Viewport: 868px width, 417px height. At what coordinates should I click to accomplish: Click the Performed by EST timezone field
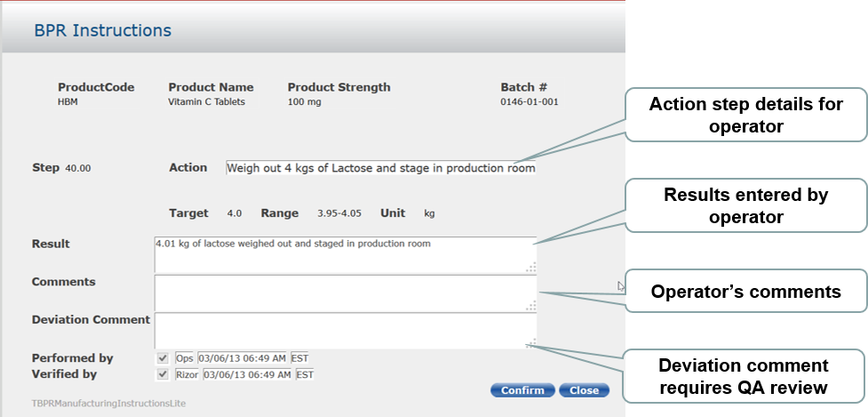click(x=299, y=358)
